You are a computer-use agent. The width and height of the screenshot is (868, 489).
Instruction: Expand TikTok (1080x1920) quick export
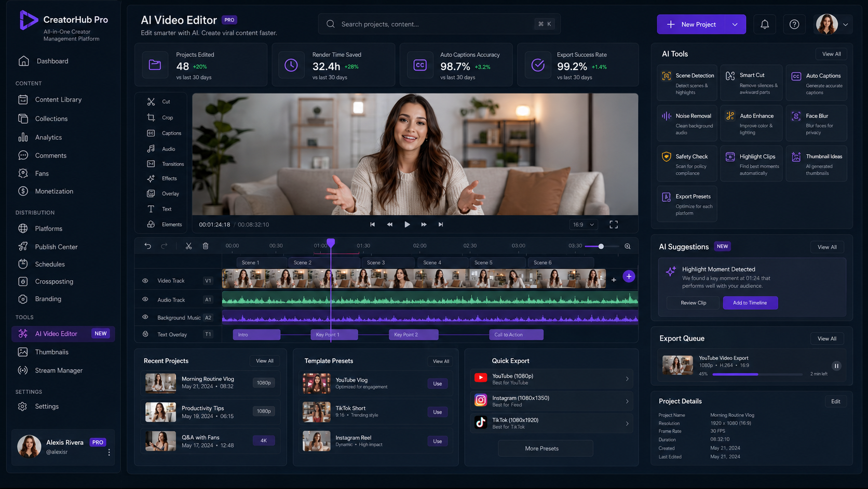(x=627, y=424)
